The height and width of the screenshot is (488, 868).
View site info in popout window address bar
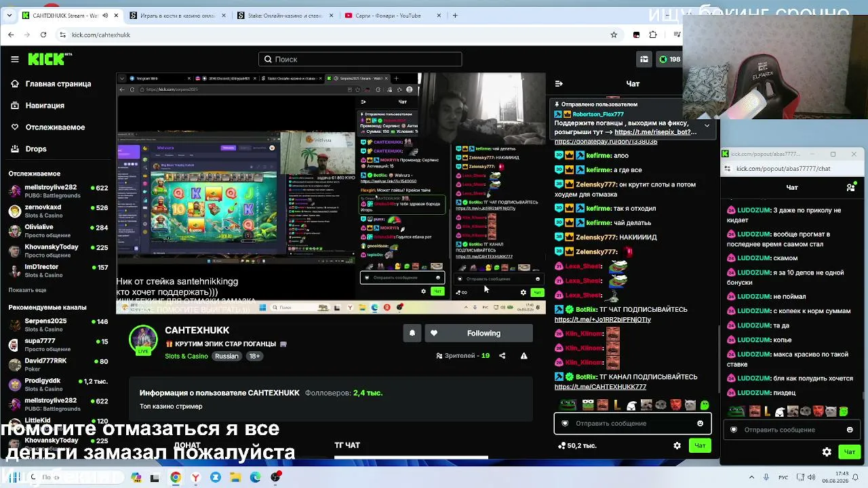point(728,169)
